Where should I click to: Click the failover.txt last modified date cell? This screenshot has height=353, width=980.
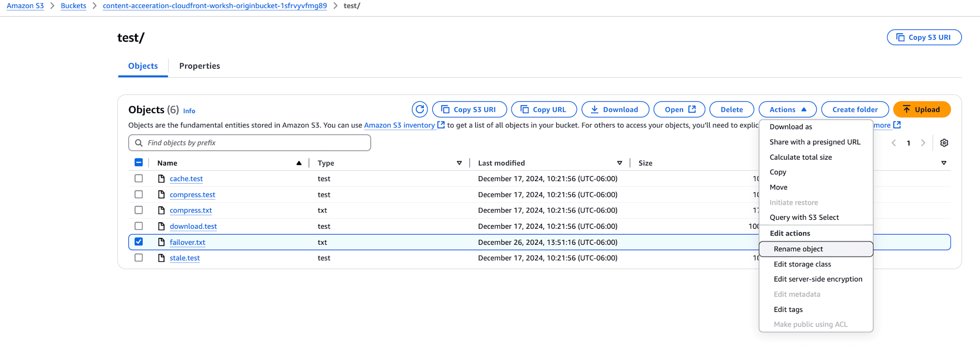click(x=548, y=242)
